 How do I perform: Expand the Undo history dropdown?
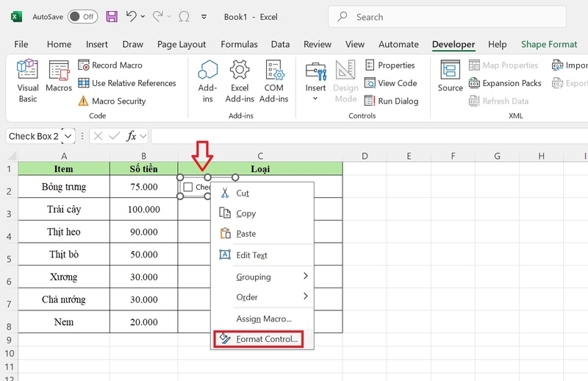(x=143, y=16)
